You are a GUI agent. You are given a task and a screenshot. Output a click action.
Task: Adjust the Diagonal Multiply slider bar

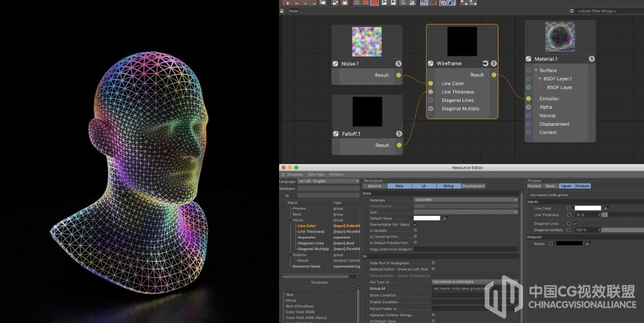[623, 230]
